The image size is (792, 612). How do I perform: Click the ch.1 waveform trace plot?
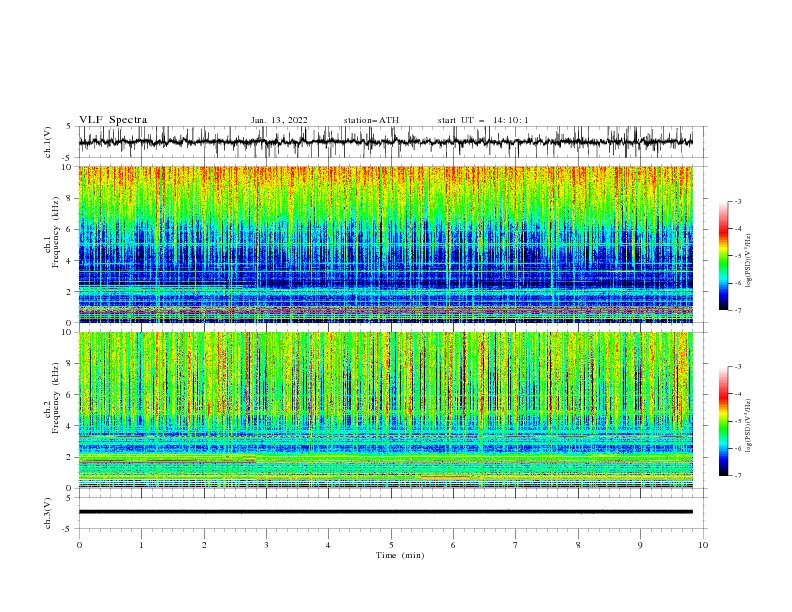tap(385, 142)
